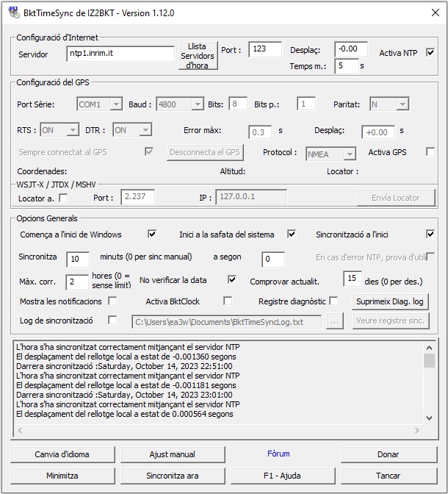This screenshot has width=448, height=494.
Task: Click the Temps m. field
Action: click(x=347, y=66)
